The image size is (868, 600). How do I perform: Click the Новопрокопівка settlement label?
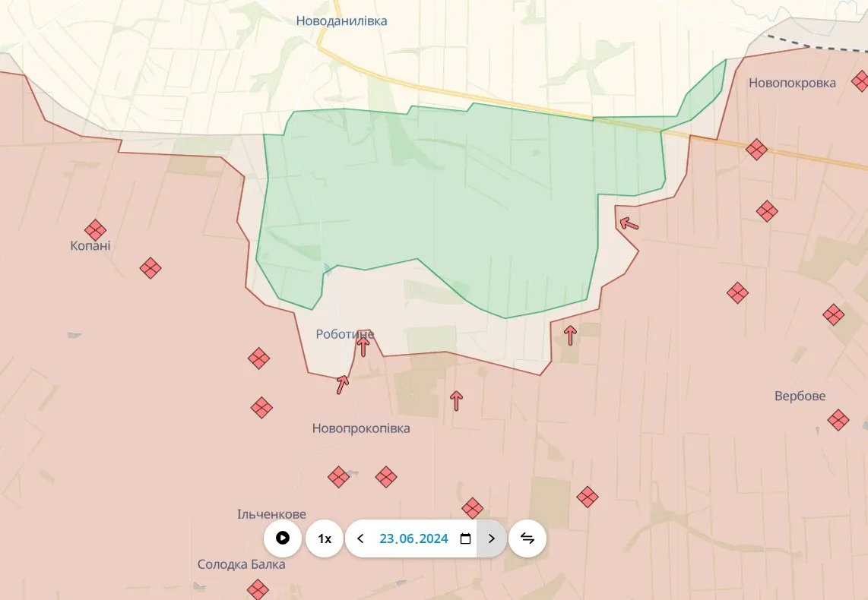pos(361,428)
